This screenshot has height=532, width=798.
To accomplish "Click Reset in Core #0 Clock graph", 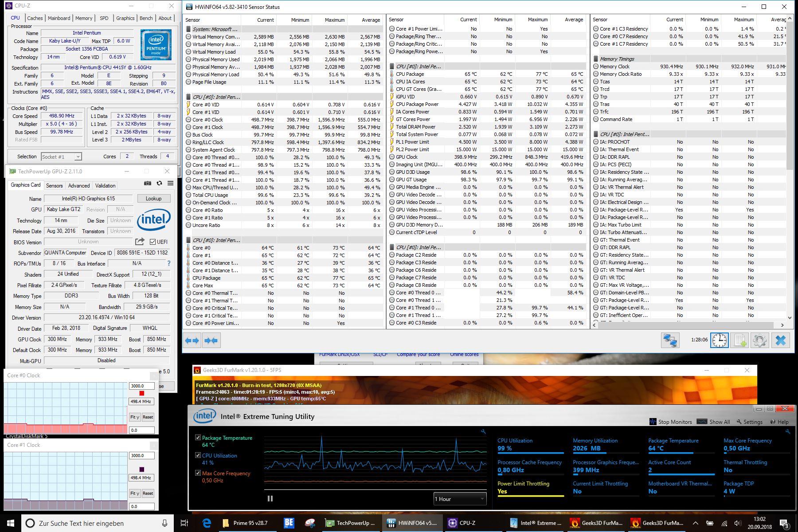I will pyautogui.click(x=148, y=417).
